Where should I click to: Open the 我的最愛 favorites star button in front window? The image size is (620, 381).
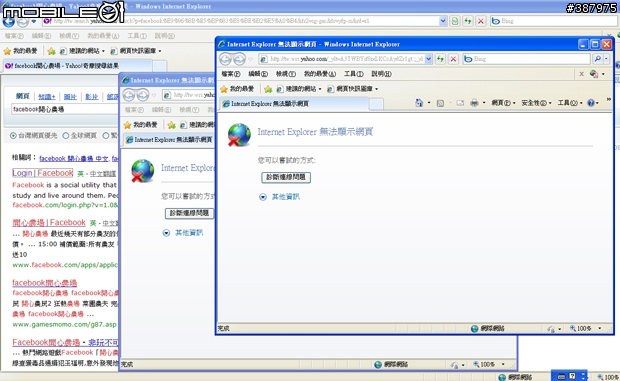click(237, 89)
